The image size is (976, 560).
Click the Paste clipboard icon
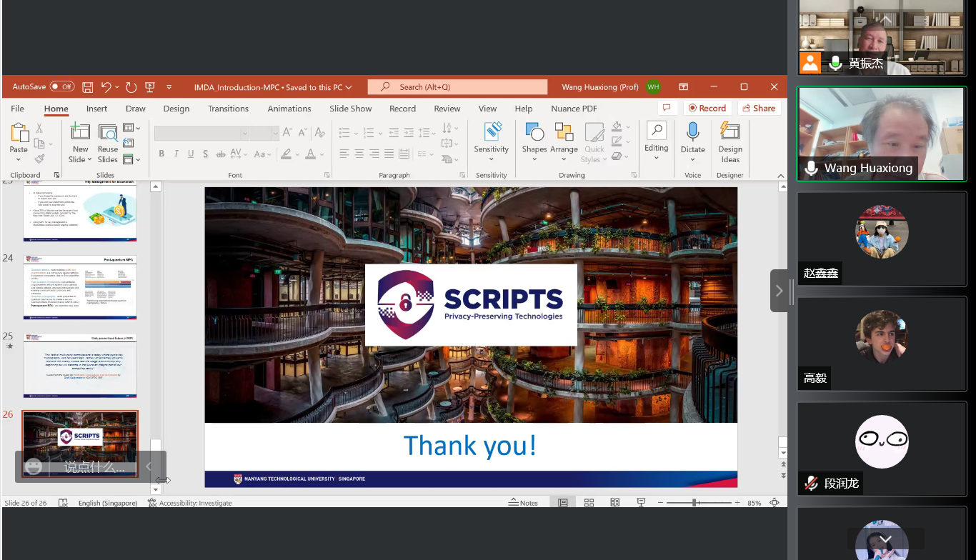[x=19, y=133]
